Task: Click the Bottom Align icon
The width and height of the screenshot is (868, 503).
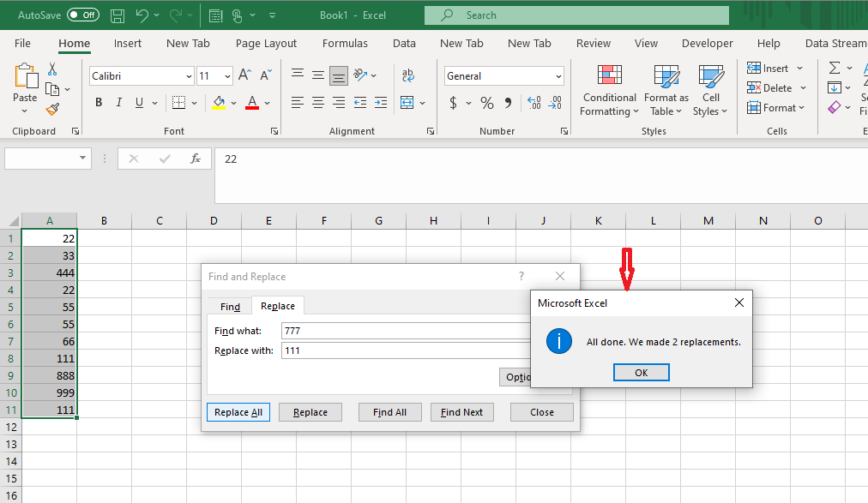Action: [x=338, y=75]
